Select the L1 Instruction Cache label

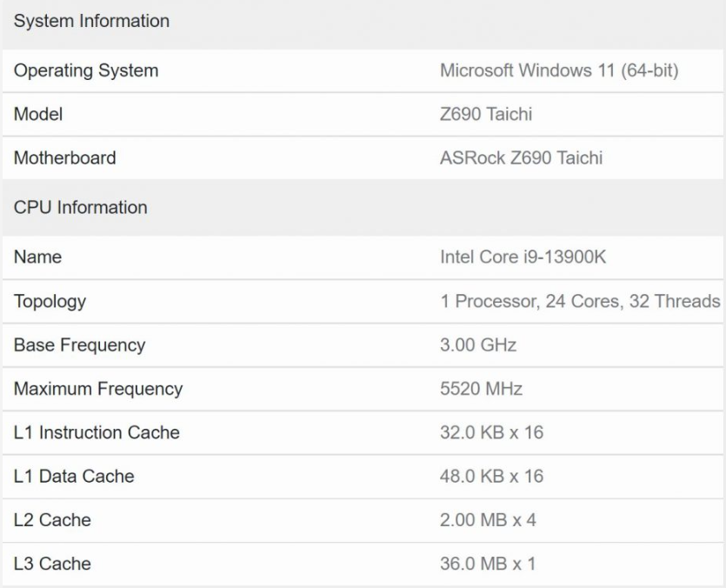click(x=97, y=433)
